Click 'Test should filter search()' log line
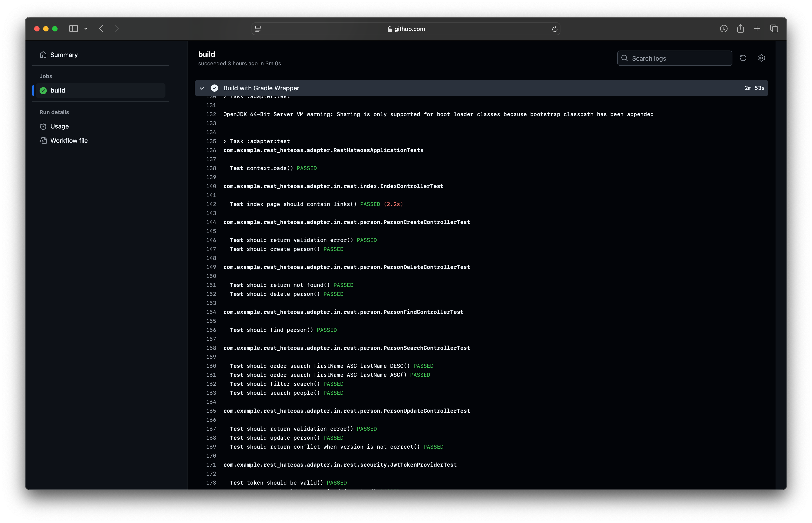 click(287, 384)
